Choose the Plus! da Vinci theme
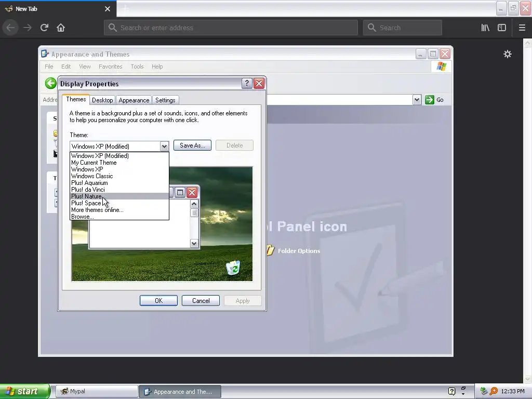 coord(119,190)
